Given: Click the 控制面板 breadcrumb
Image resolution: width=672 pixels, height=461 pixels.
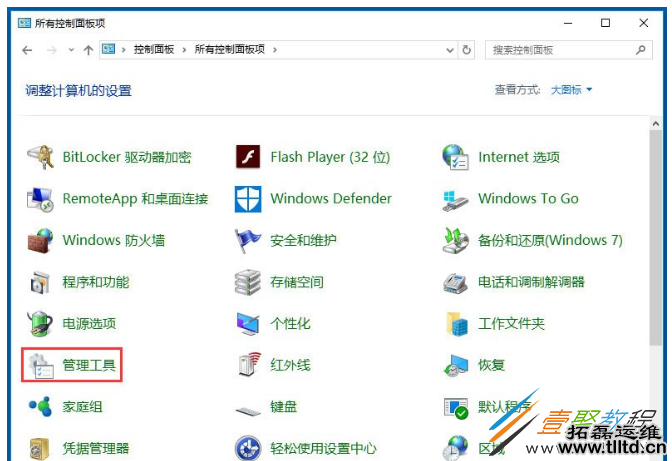Looking at the screenshot, I should click(x=154, y=50).
